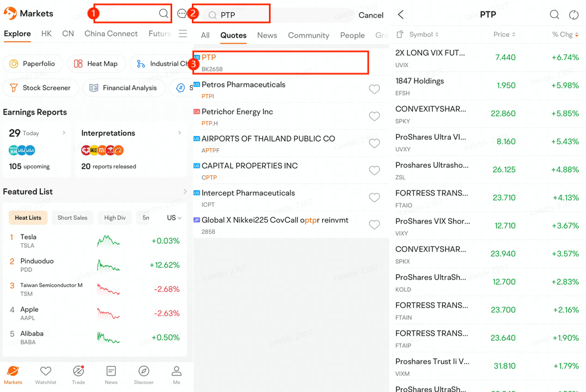The image size is (586, 392).
Task: Go to Watchlist in bottom navigation
Action: click(45, 375)
